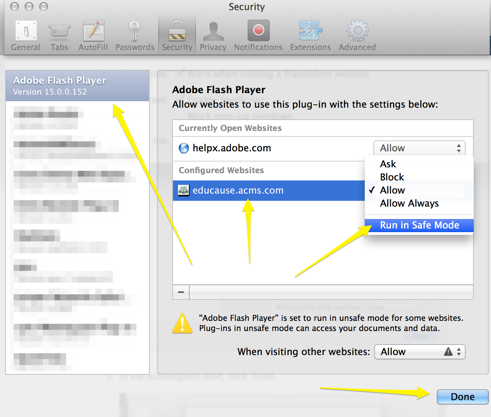Choose Allow Always from the popup menu
491x417 pixels.
point(419,203)
